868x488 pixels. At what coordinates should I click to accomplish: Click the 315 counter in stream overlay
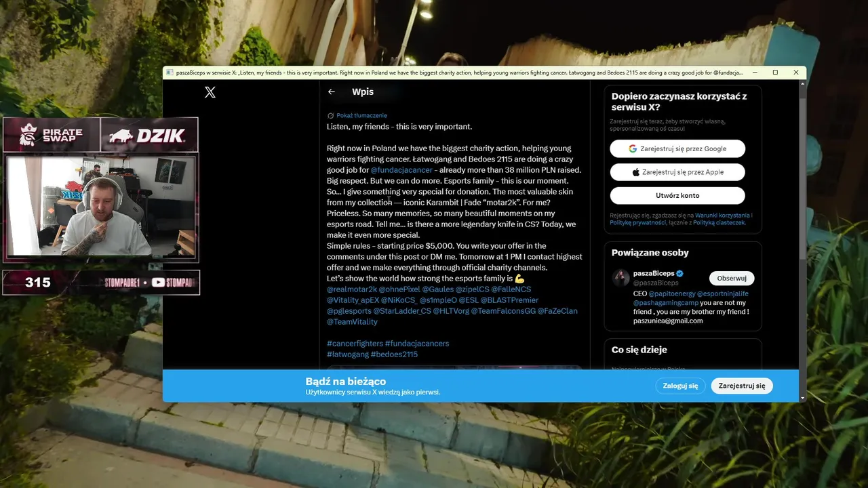pos(38,283)
